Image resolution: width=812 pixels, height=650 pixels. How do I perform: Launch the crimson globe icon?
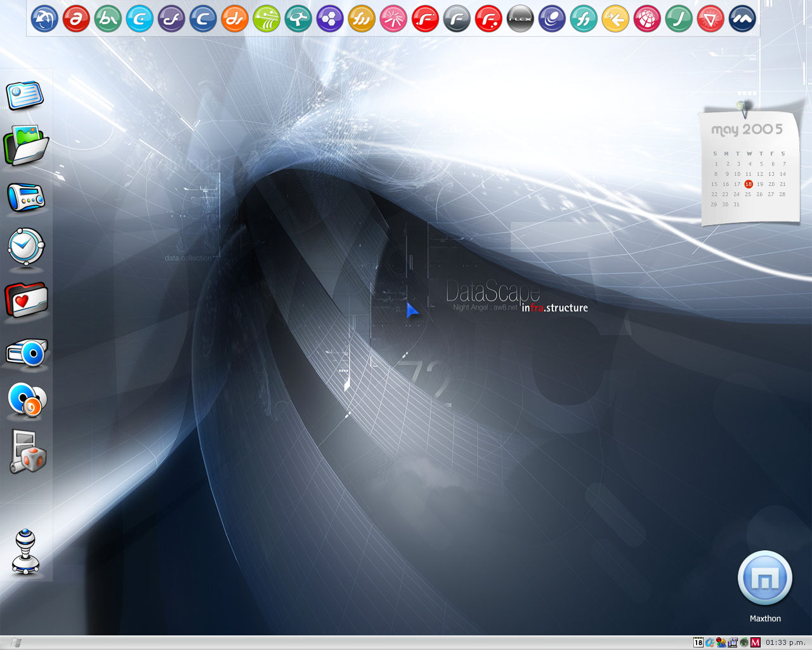647,19
